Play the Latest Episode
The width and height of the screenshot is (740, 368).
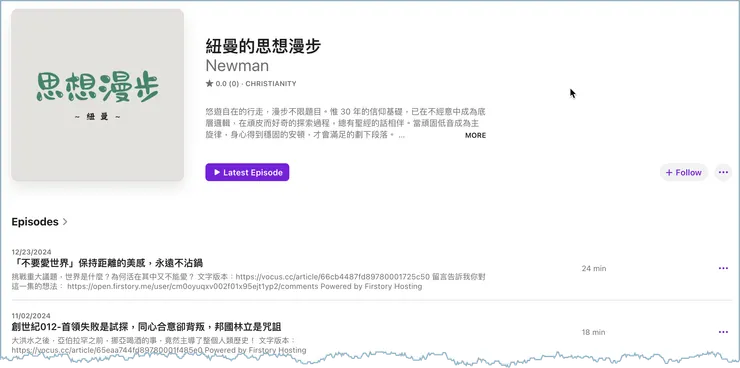point(247,172)
